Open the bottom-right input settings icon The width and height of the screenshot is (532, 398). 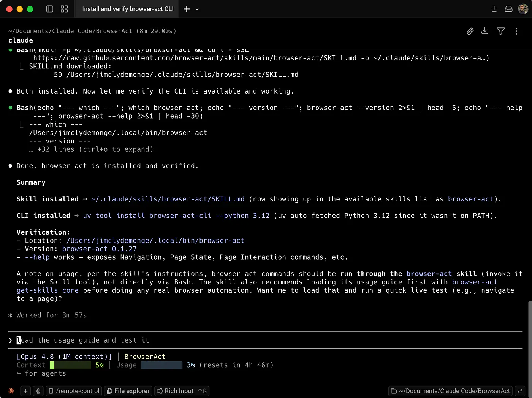click(x=520, y=391)
